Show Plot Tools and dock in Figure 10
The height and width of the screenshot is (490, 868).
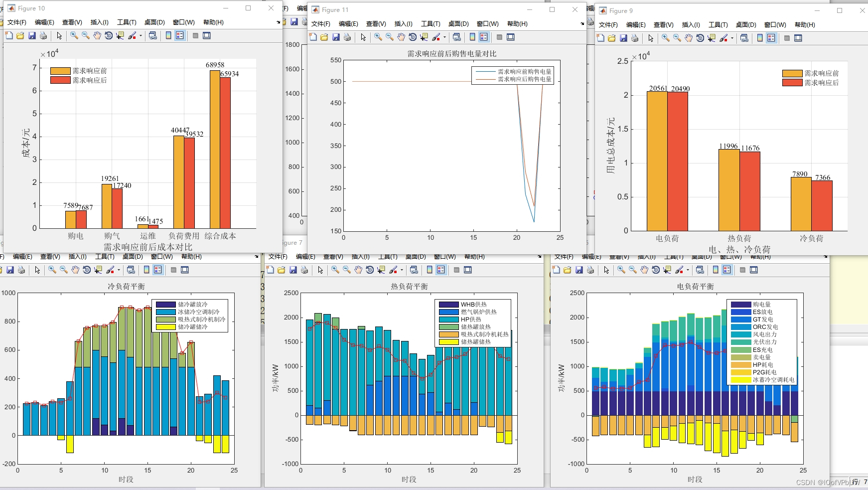point(207,35)
